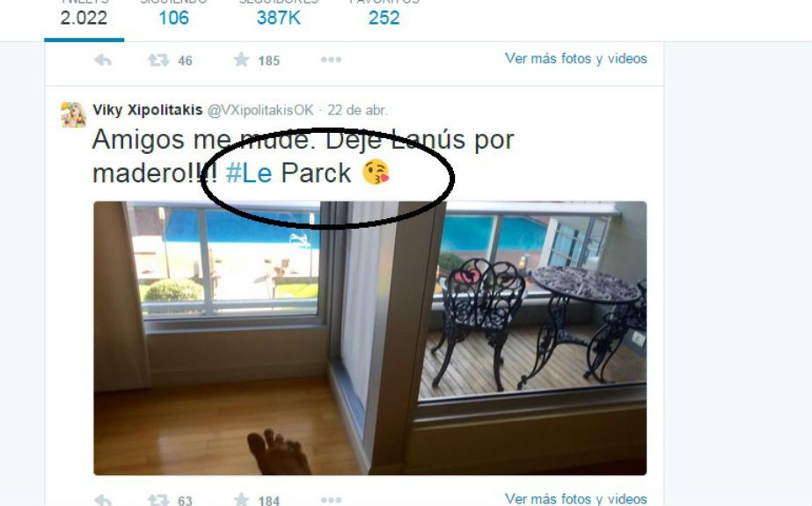Retweet the Viky Xipolitakis tweet with 63 retweets
This screenshot has width=812, height=506.
[158, 501]
